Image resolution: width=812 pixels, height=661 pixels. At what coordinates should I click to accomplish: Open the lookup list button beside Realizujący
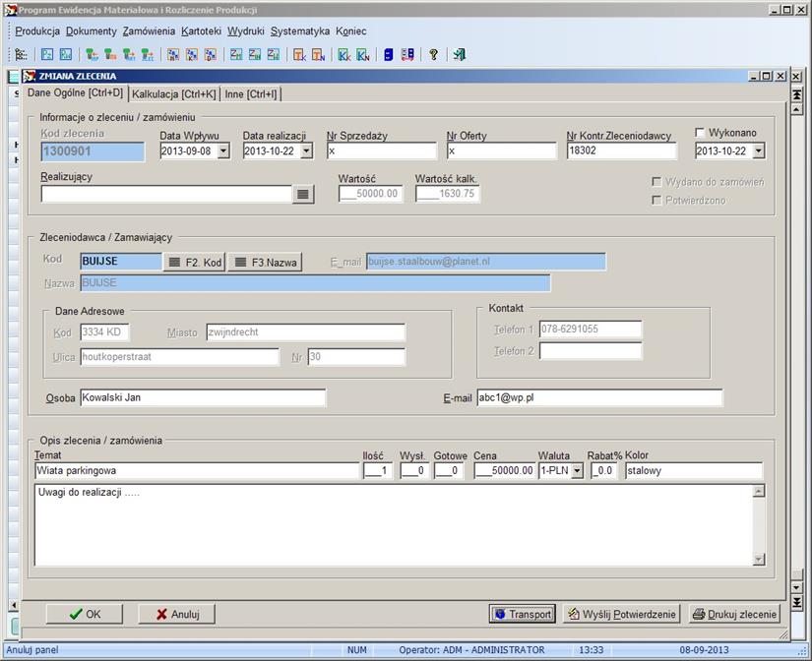point(303,195)
